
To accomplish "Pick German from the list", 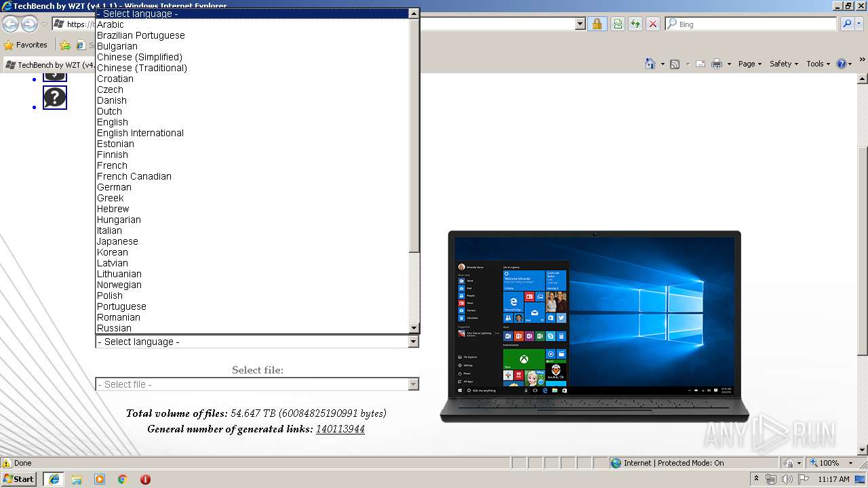I will [252, 187].
